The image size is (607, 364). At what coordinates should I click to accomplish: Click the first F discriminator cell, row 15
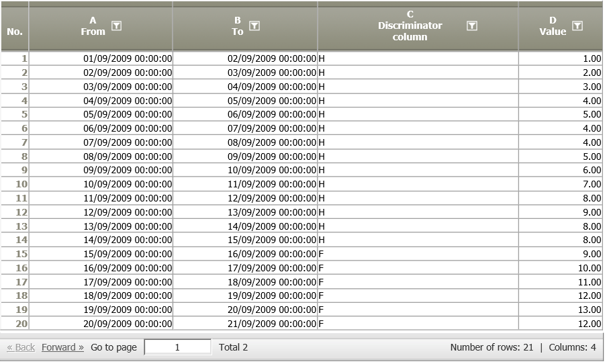pyautogui.click(x=418, y=254)
